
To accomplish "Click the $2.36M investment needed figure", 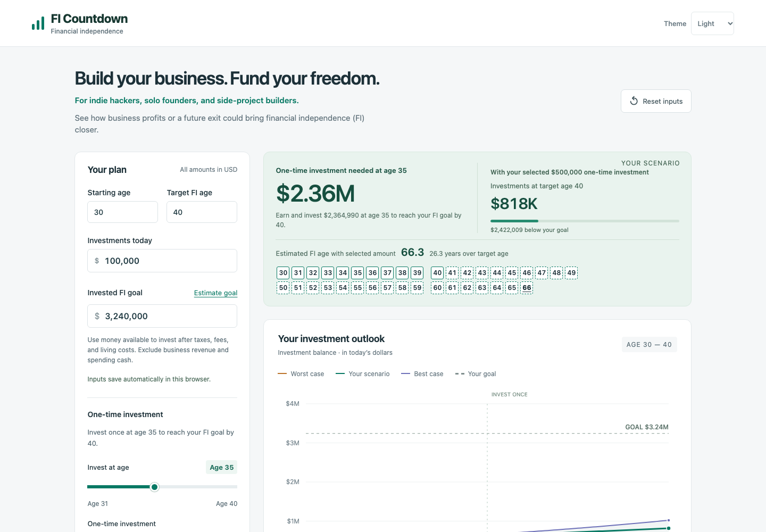I will [315, 194].
